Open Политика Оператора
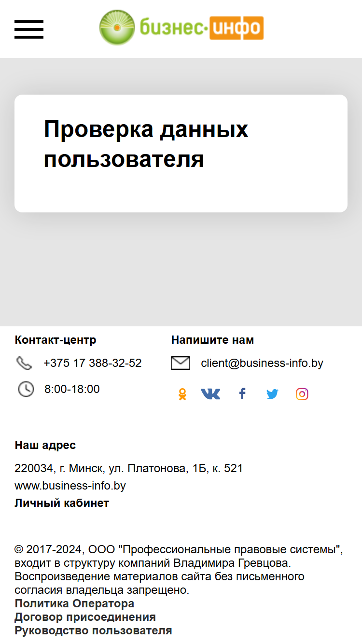 click(x=74, y=603)
